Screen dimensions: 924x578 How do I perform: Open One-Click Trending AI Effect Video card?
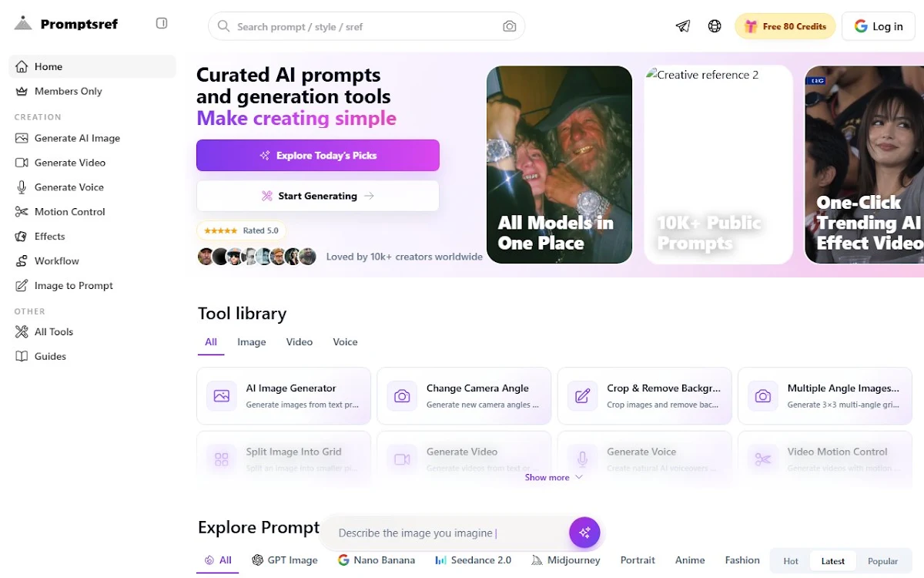click(x=864, y=164)
